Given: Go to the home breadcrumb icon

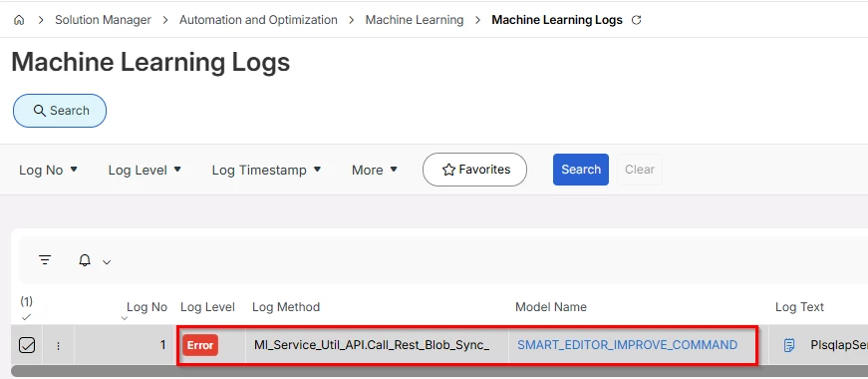Looking at the screenshot, I should pyautogui.click(x=19, y=20).
